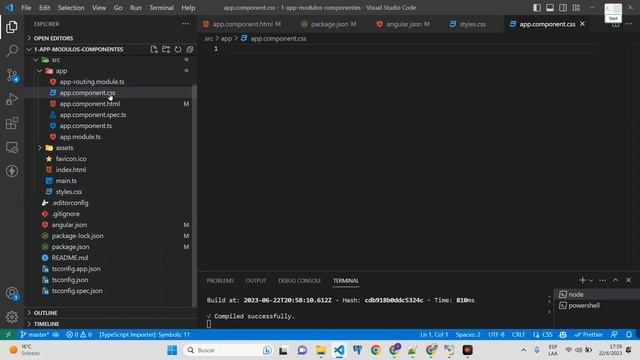The width and height of the screenshot is (640, 360).
Task: Select the node terminal instance
Action: coord(596,294)
